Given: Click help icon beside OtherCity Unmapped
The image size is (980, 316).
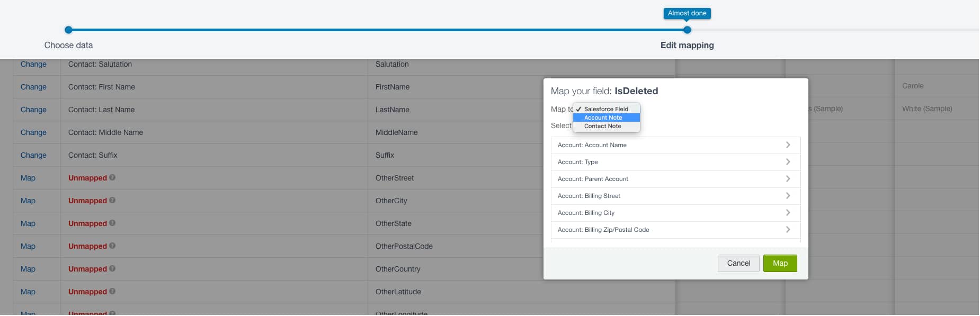Looking at the screenshot, I should pos(112,201).
